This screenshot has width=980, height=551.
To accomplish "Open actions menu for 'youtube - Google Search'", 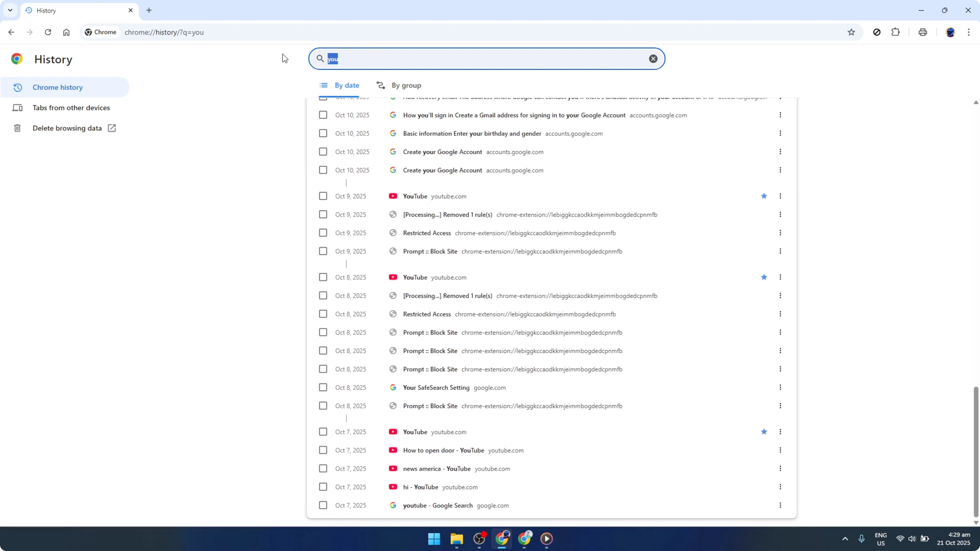I will coord(780,505).
